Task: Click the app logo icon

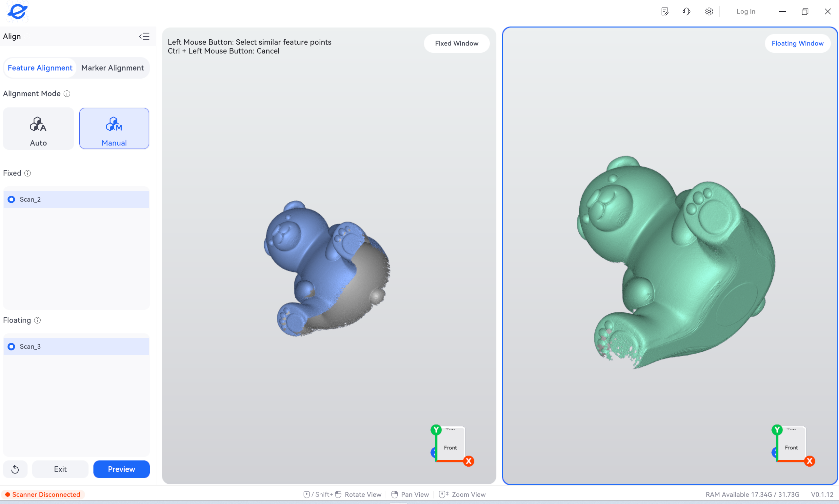Action: (17, 11)
